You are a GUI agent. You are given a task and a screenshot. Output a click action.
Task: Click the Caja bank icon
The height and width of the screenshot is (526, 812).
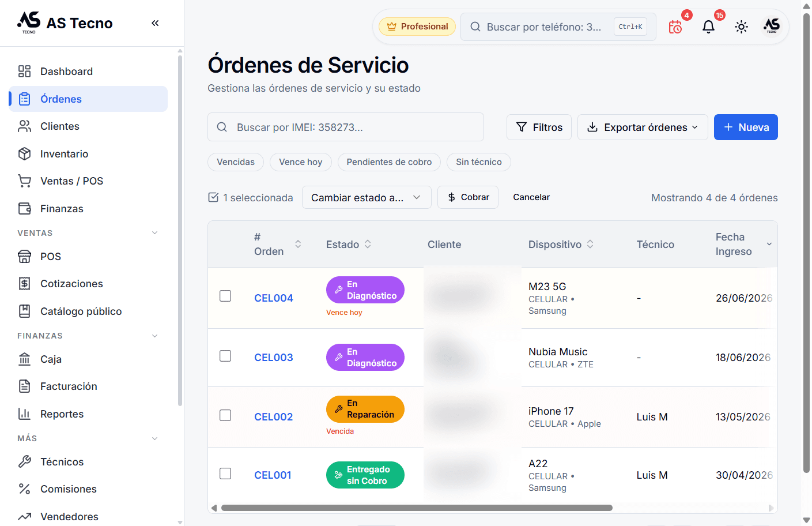point(24,359)
